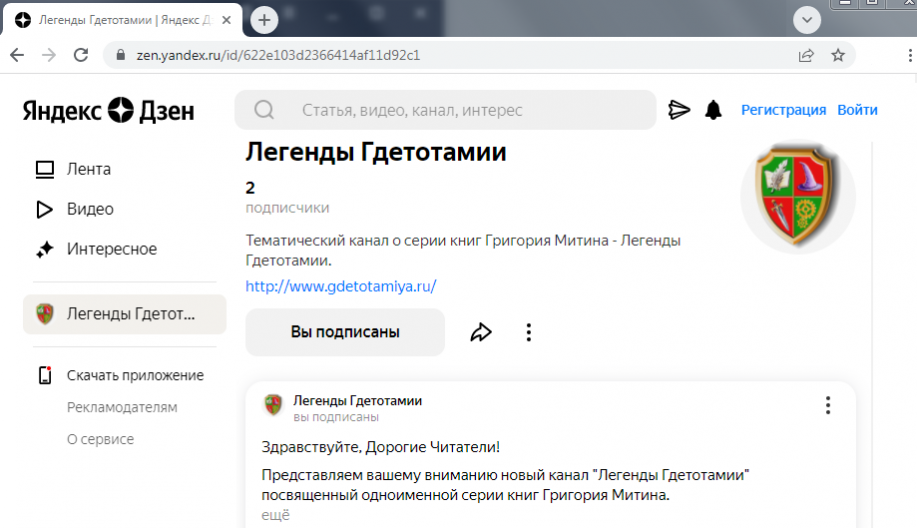The width and height of the screenshot is (917, 528).
Task: Click the подписчики label
Action: tap(287, 208)
